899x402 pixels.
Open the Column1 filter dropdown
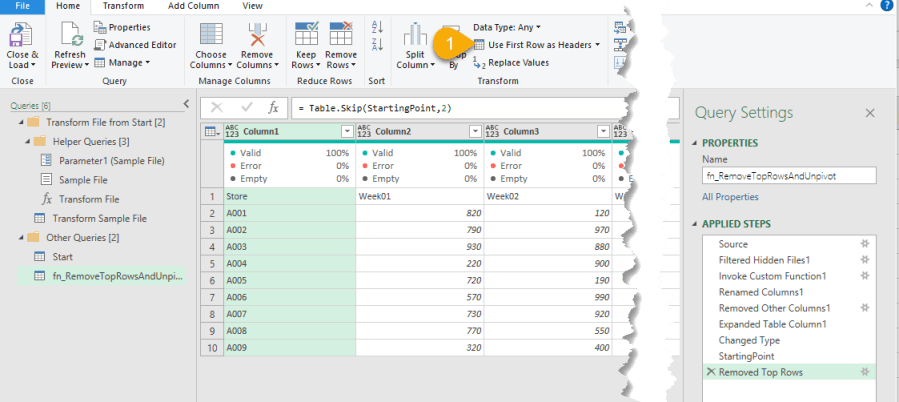(347, 131)
